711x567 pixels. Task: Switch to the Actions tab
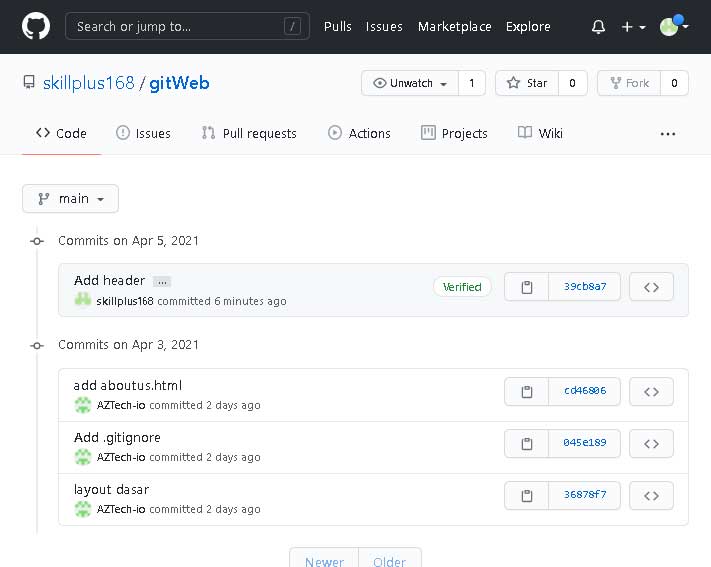(359, 133)
